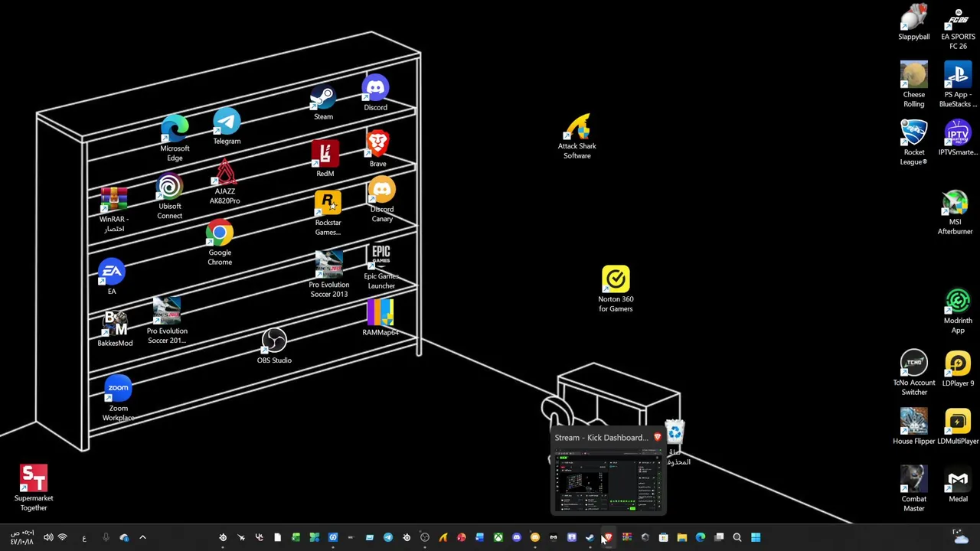
Task: Open File Explorer from the taskbar
Action: 682,537
